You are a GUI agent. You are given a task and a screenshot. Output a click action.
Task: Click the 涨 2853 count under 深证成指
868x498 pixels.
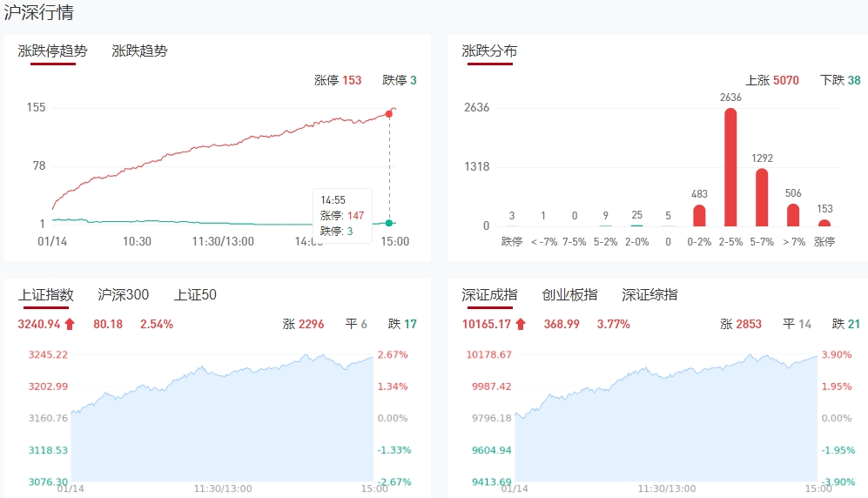pyautogui.click(x=741, y=324)
